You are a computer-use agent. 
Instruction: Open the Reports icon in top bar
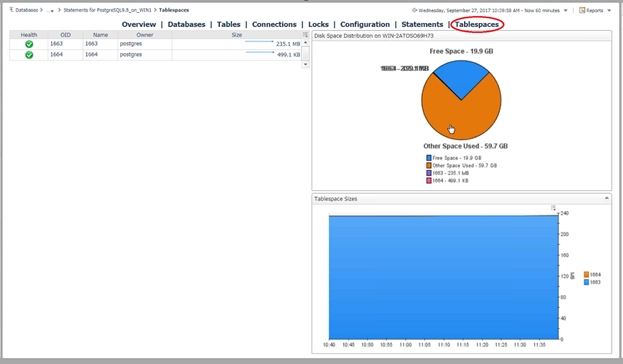point(582,10)
